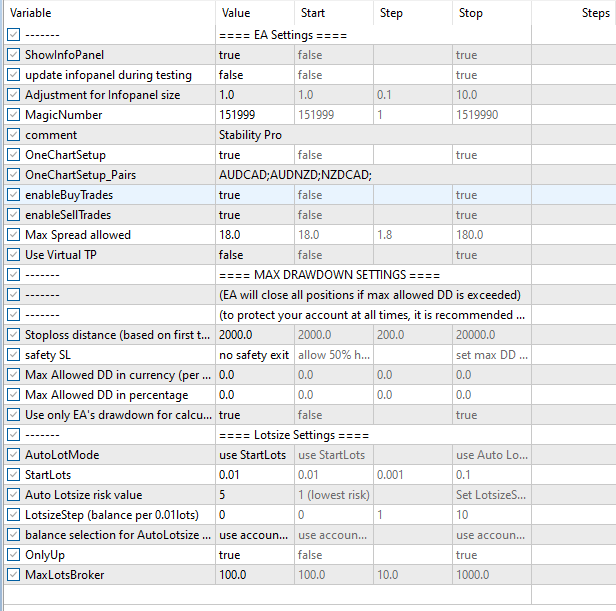This screenshot has width=616, height=611.
Task: Click the Start column header
Action: click(x=334, y=13)
